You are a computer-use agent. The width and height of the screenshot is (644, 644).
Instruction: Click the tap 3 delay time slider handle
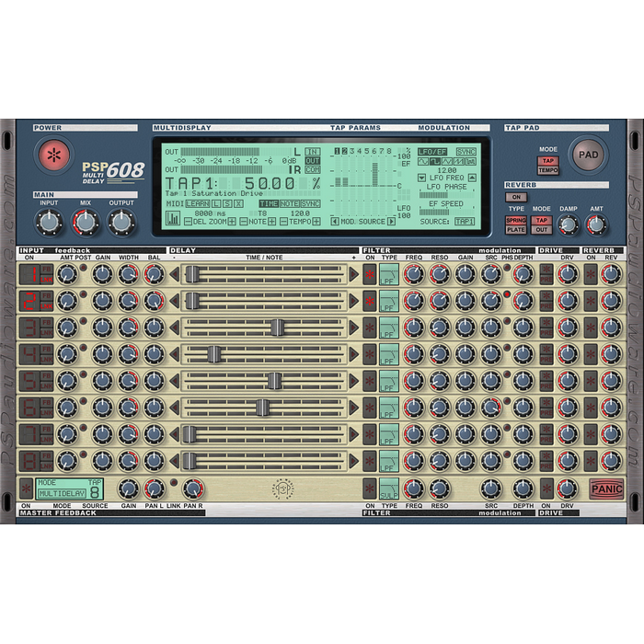click(x=276, y=328)
